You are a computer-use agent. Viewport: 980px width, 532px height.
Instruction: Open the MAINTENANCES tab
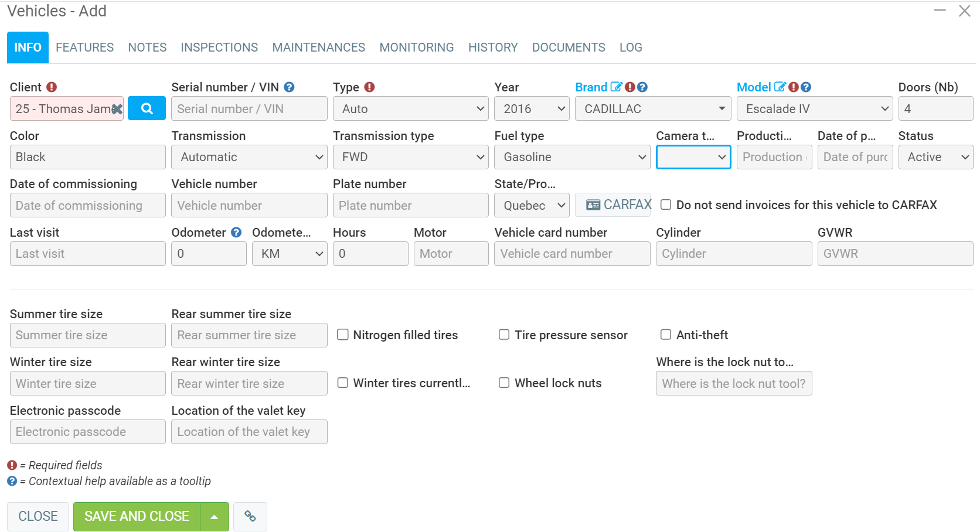tap(318, 47)
